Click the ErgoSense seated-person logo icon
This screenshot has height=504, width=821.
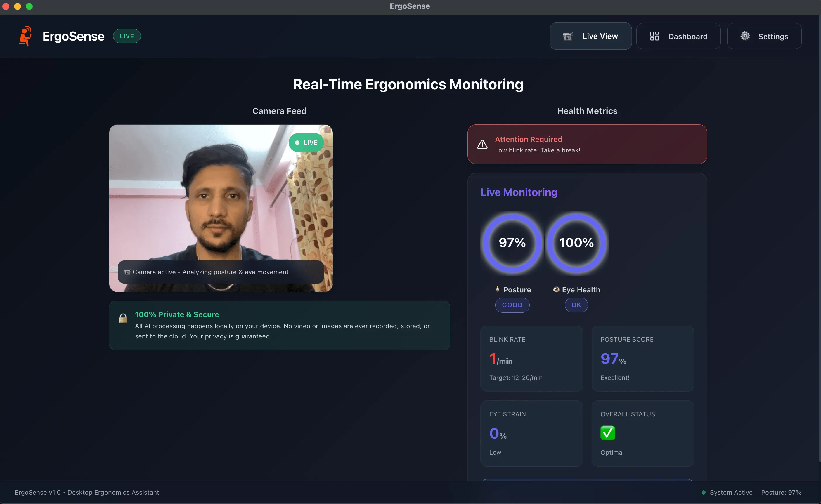[x=26, y=36]
